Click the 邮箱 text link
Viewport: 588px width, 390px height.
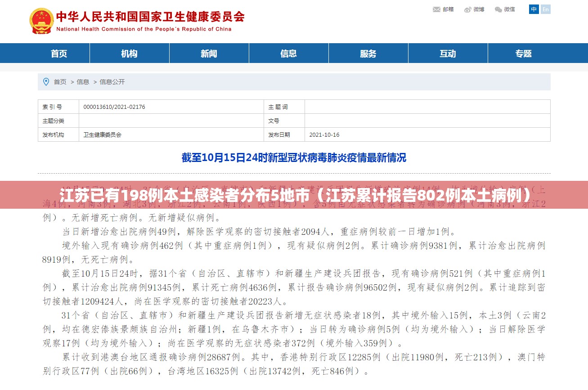(448, 9)
